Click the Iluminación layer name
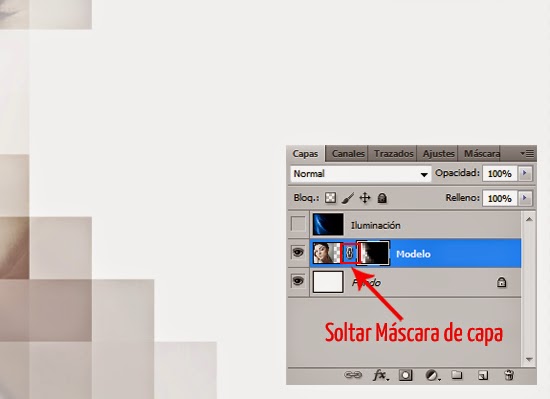The width and height of the screenshot is (550, 399). point(376,225)
